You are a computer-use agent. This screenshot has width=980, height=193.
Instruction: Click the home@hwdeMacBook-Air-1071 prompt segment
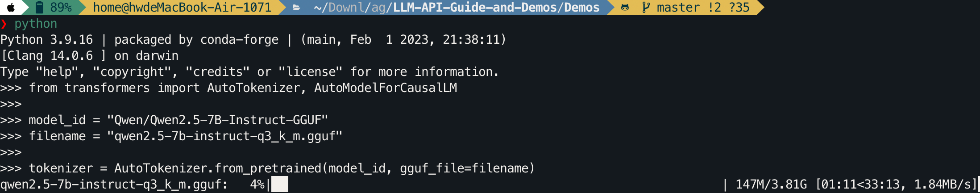point(182,8)
